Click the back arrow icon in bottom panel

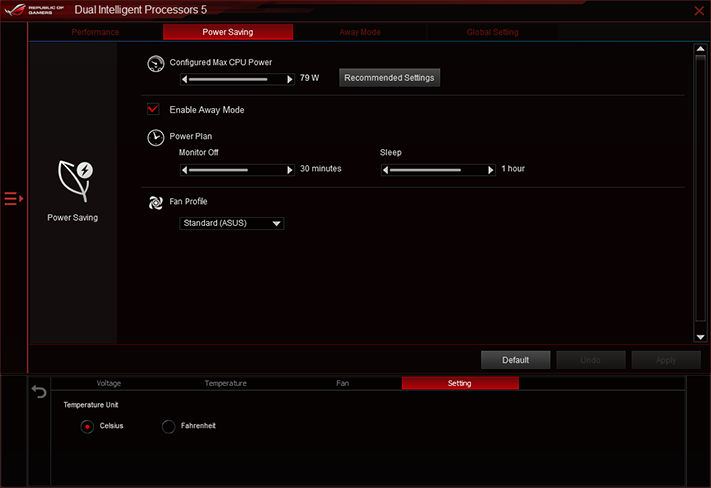tap(39, 391)
